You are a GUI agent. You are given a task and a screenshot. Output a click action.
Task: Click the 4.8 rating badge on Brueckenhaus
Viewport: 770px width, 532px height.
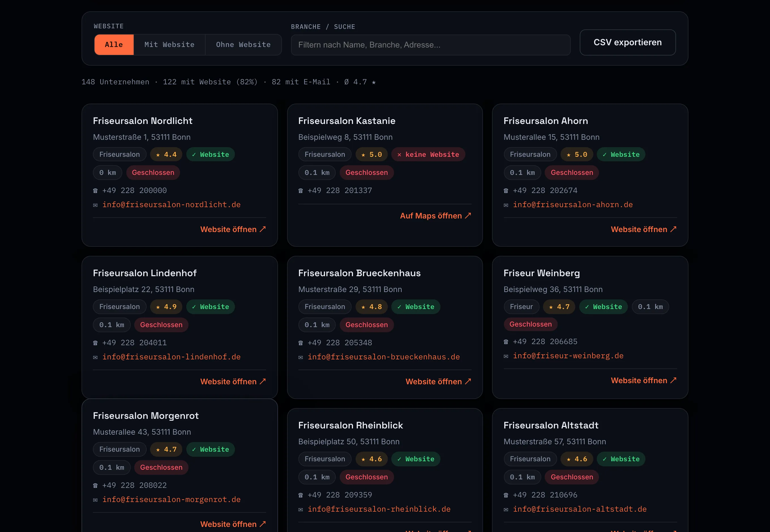click(x=371, y=307)
